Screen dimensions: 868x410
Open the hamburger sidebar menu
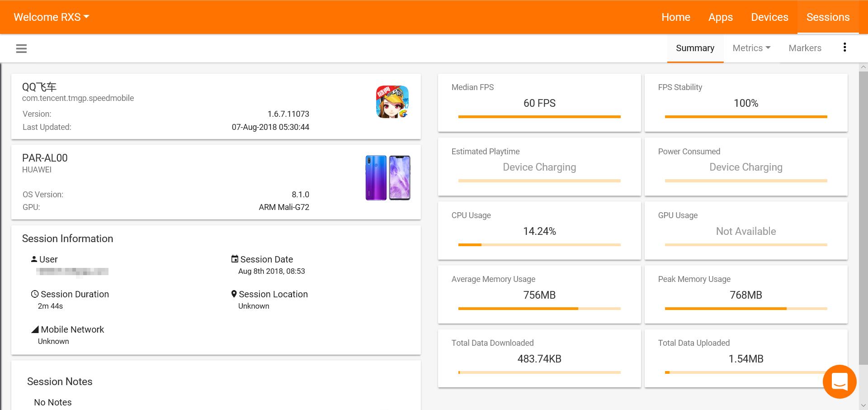pos(21,48)
